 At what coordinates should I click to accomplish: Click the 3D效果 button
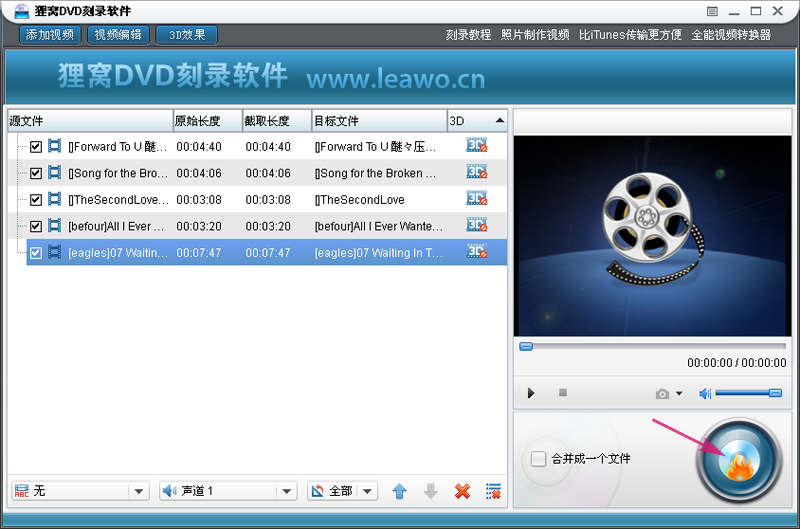tap(187, 35)
